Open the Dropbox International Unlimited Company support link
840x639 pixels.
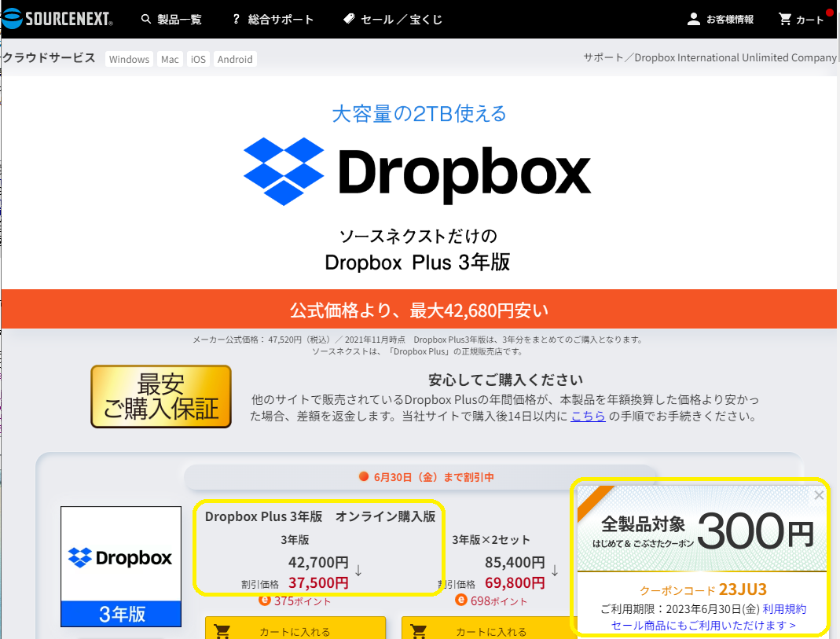coord(710,57)
